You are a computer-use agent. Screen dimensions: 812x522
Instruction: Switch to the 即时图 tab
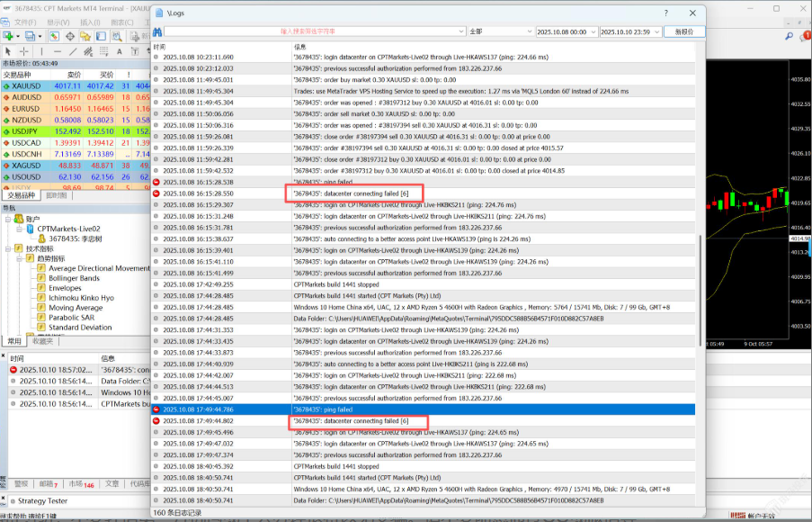55,195
